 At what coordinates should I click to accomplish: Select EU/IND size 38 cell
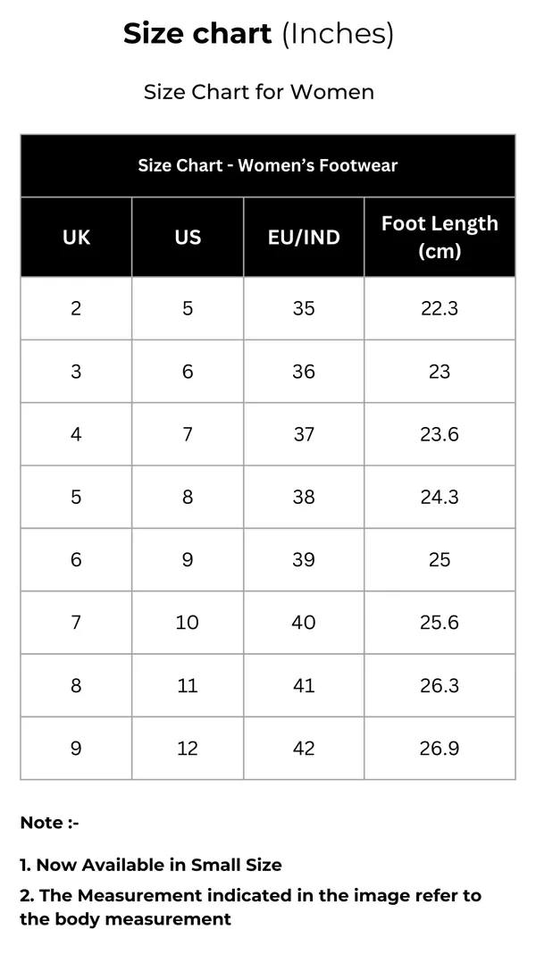(x=304, y=497)
